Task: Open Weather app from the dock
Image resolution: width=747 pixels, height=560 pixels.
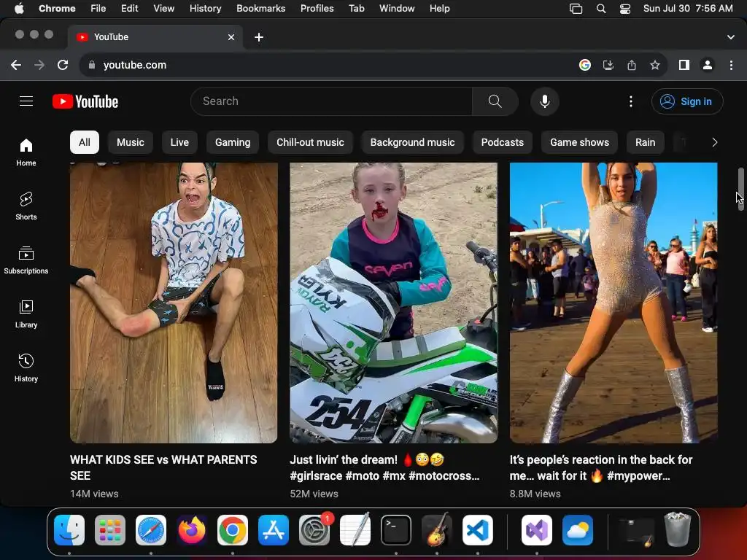Action: 578,530
